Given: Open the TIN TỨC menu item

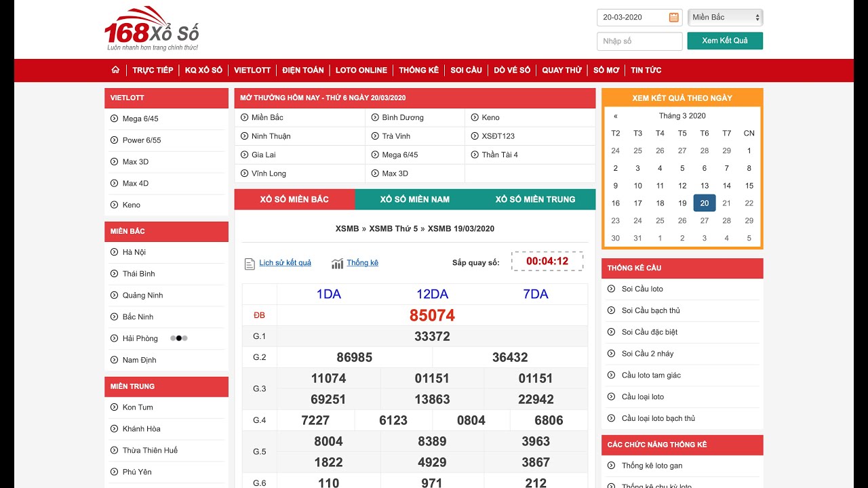Looking at the screenshot, I should click(x=646, y=70).
